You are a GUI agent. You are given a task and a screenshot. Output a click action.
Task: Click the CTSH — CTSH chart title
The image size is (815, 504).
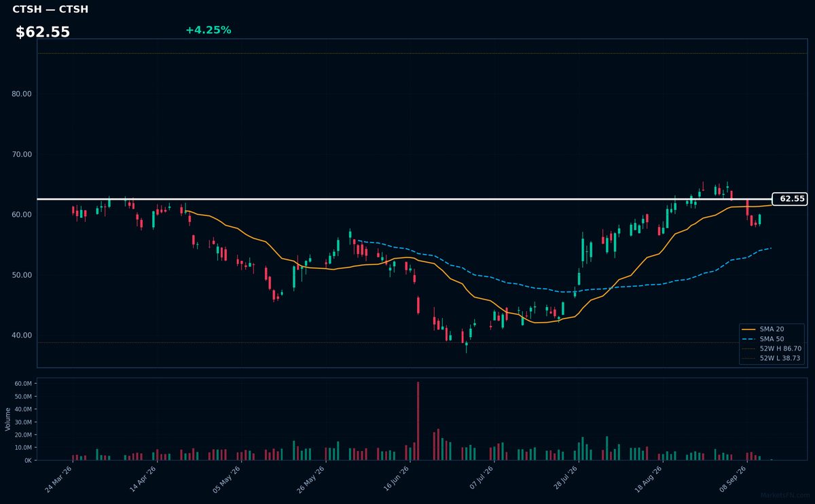(x=50, y=10)
